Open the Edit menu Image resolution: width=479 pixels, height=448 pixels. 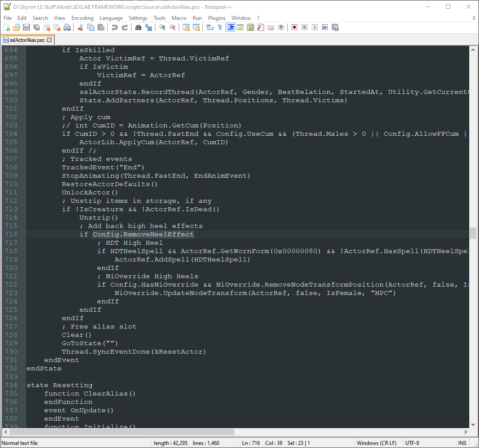click(22, 18)
